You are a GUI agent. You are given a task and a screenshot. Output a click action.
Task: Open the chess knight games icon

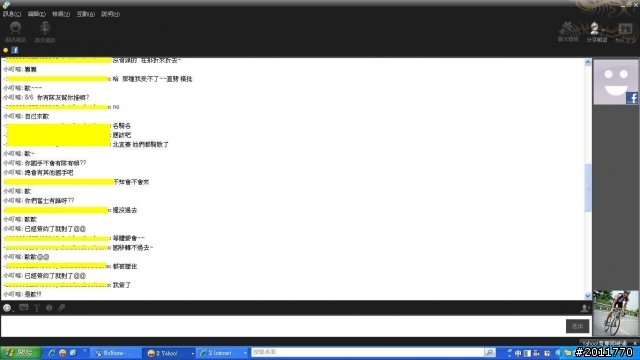pos(594,29)
